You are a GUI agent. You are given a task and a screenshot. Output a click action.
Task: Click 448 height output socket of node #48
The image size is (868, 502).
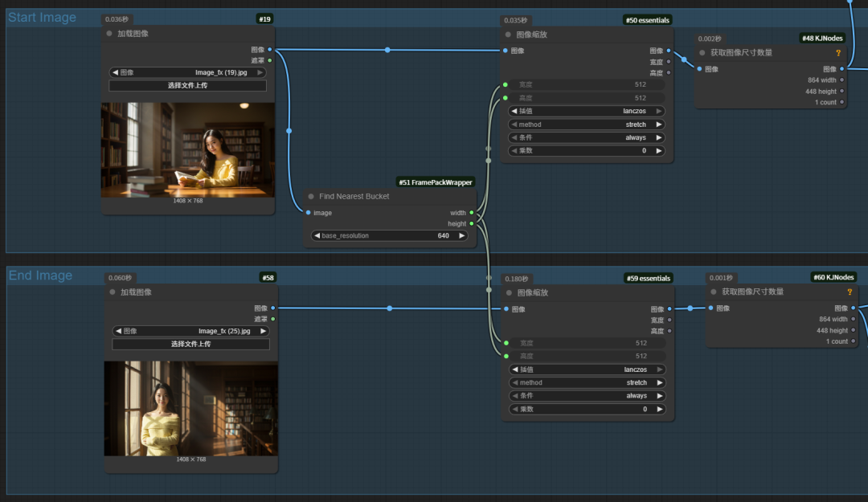(842, 92)
